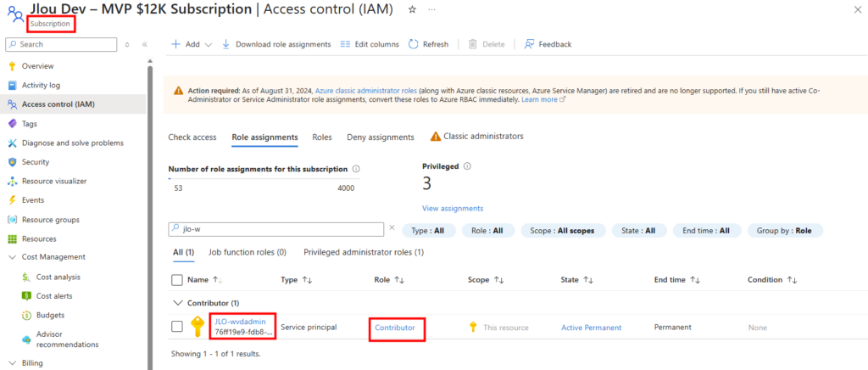
Task: Click the jlo-w search input field
Action: (278, 229)
